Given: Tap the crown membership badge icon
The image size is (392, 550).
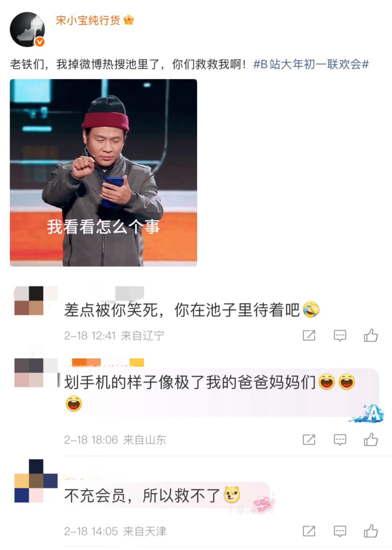Looking at the screenshot, I should [x=129, y=20].
